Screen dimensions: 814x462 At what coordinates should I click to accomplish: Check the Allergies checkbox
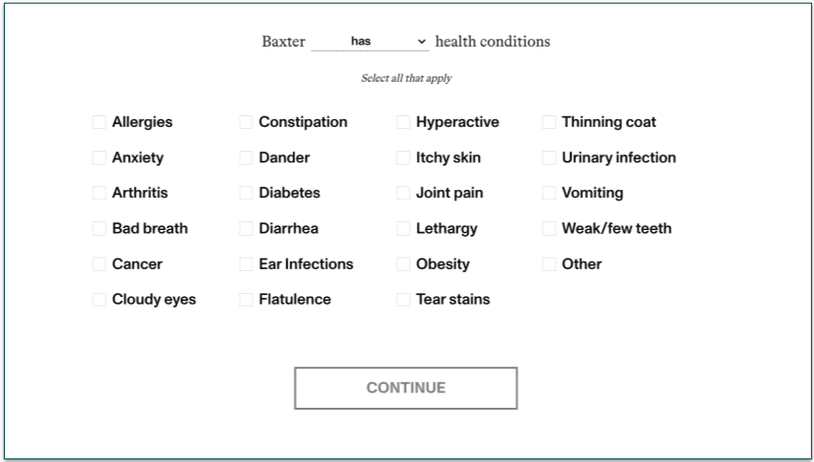(x=99, y=122)
